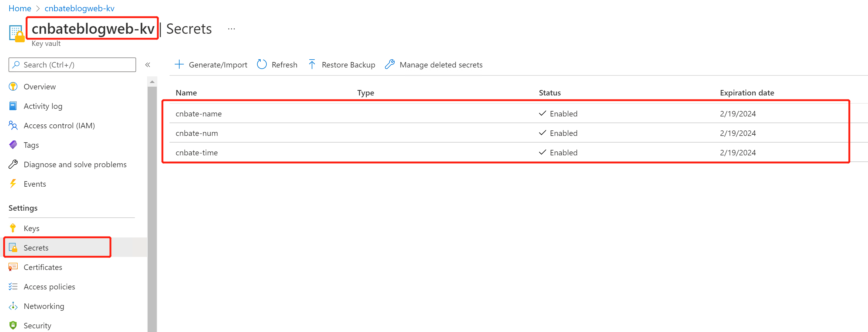Click the wrench icon for deleted secrets
This screenshot has height=332, width=868.
[390, 64]
